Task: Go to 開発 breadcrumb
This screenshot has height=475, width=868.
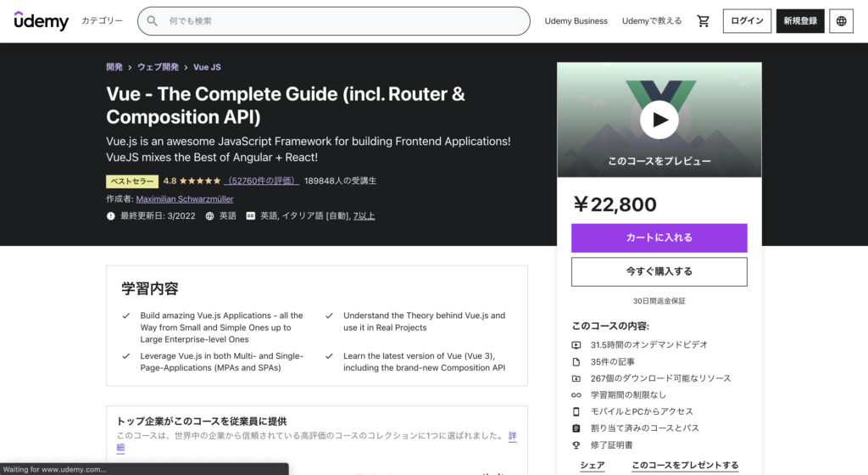Action: pos(114,67)
